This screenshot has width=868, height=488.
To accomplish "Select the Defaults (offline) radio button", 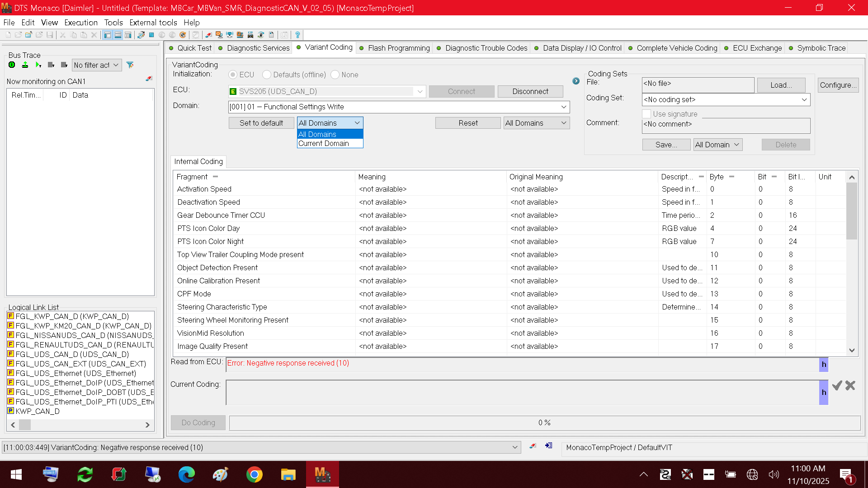I will [267, 75].
